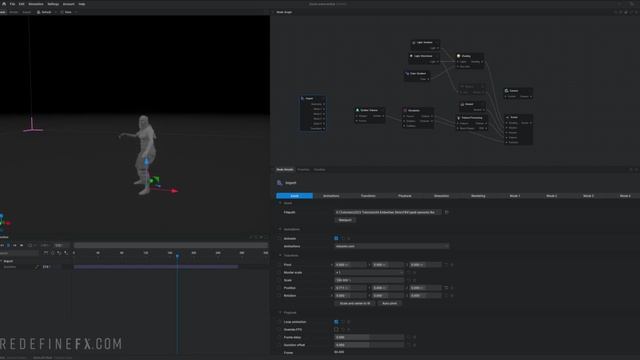
Task: Switch to the Rendering tab of Import
Action: coord(478,196)
